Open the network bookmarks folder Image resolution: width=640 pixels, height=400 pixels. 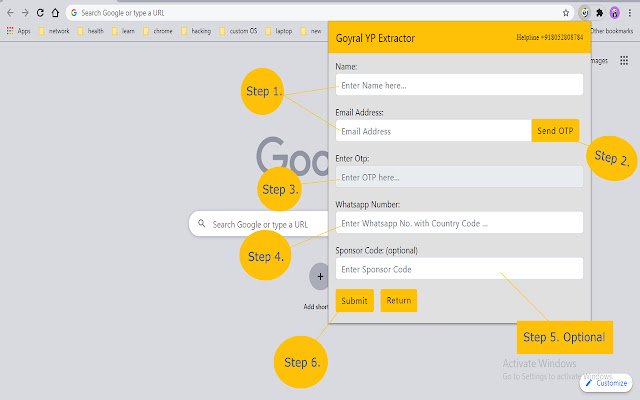click(x=54, y=31)
